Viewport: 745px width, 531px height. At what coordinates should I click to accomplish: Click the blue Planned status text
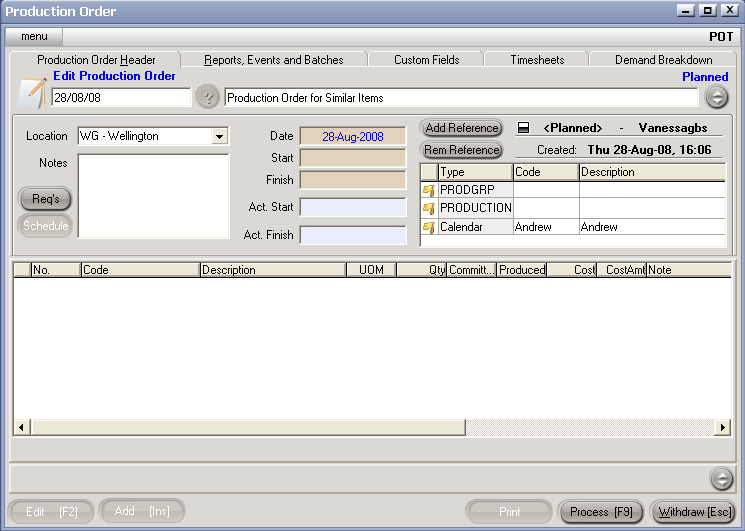coord(705,77)
